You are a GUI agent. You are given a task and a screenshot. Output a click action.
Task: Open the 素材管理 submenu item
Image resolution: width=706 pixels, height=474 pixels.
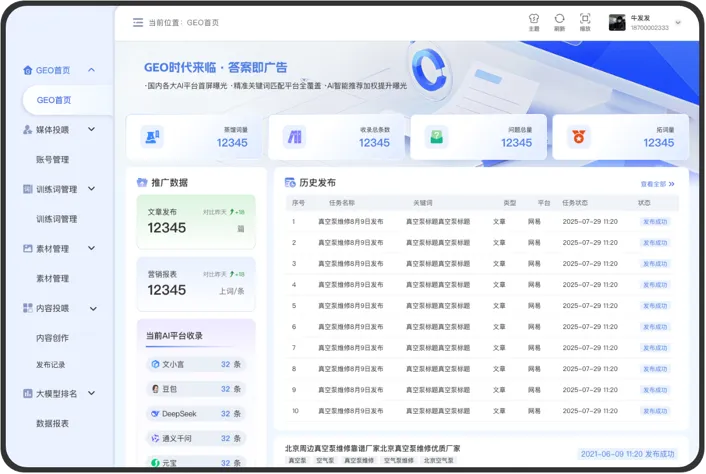53,278
